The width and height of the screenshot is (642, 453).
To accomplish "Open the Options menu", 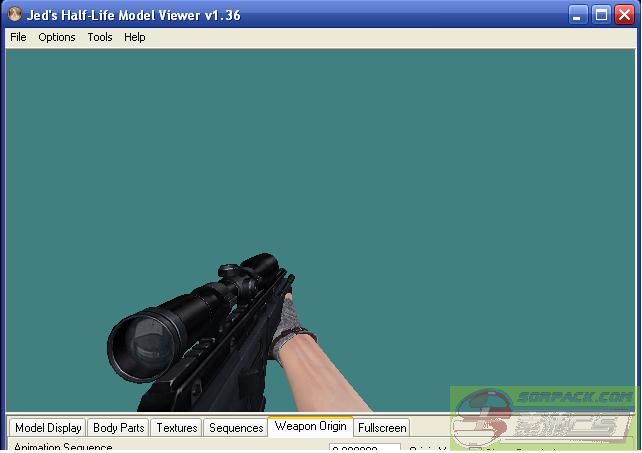I will [57, 37].
